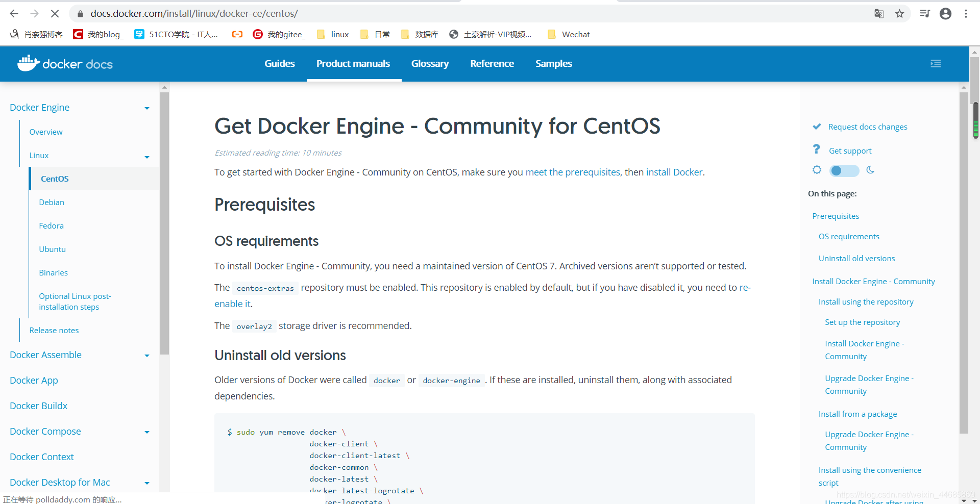Toggle the right sidebar menu icon in header

[936, 63]
